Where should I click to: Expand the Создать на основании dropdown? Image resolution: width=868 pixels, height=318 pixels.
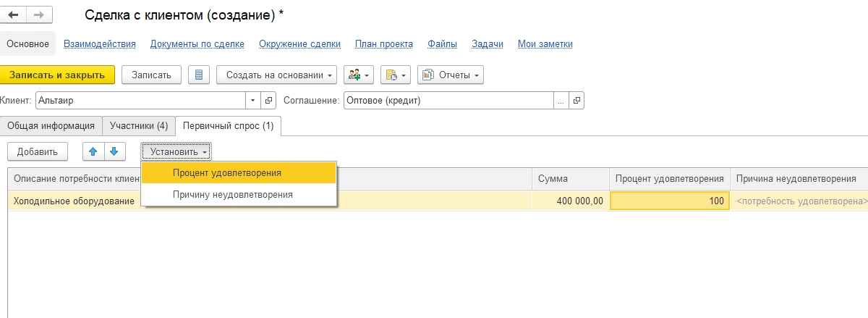(x=277, y=75)
